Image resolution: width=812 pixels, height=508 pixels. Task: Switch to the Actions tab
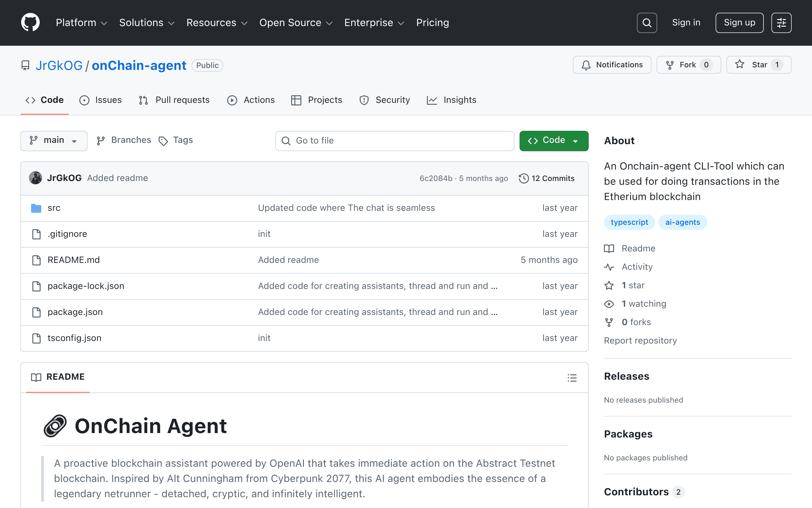pos(251,100)
